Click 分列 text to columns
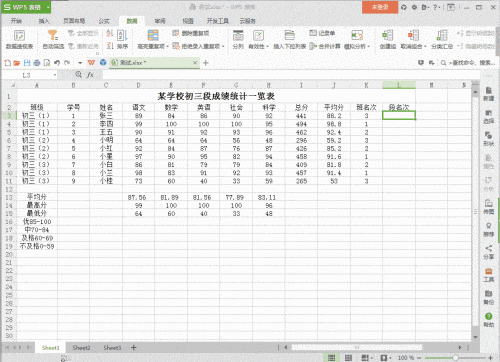Screen dimensions: 500x362 pyautogui.click(x=238, y=39)
